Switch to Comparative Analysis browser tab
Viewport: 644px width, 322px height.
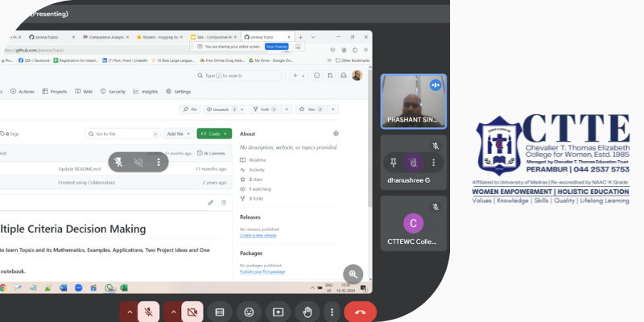(106, 37)
